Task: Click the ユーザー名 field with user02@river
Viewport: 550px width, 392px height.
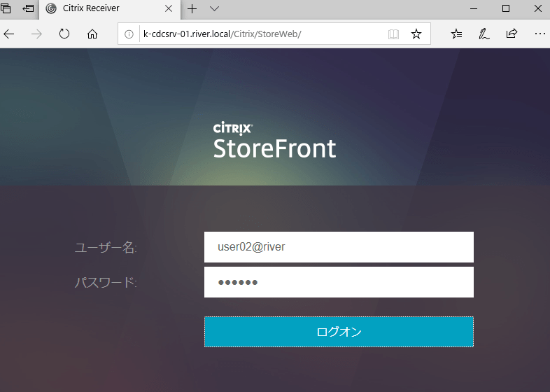Action: (x=339, y=247)
